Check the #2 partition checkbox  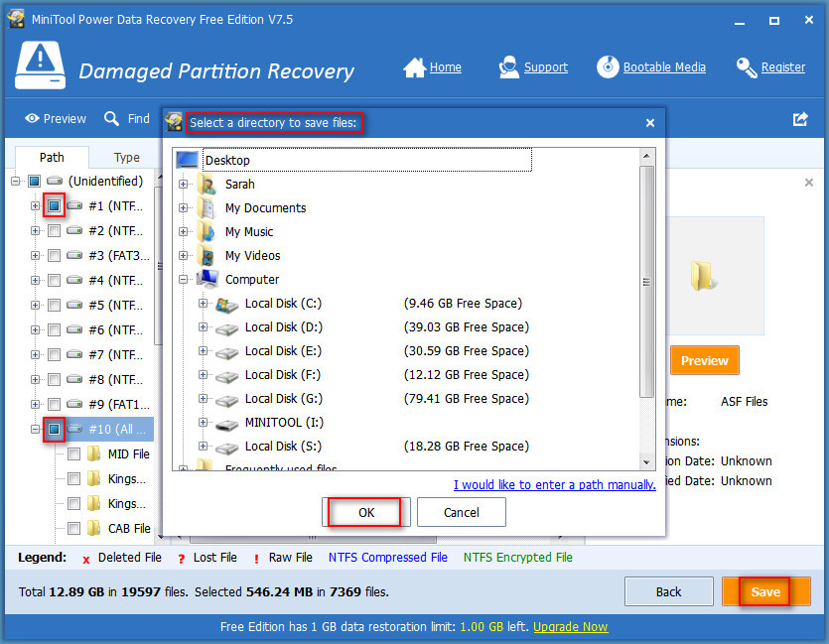(54, 230)
